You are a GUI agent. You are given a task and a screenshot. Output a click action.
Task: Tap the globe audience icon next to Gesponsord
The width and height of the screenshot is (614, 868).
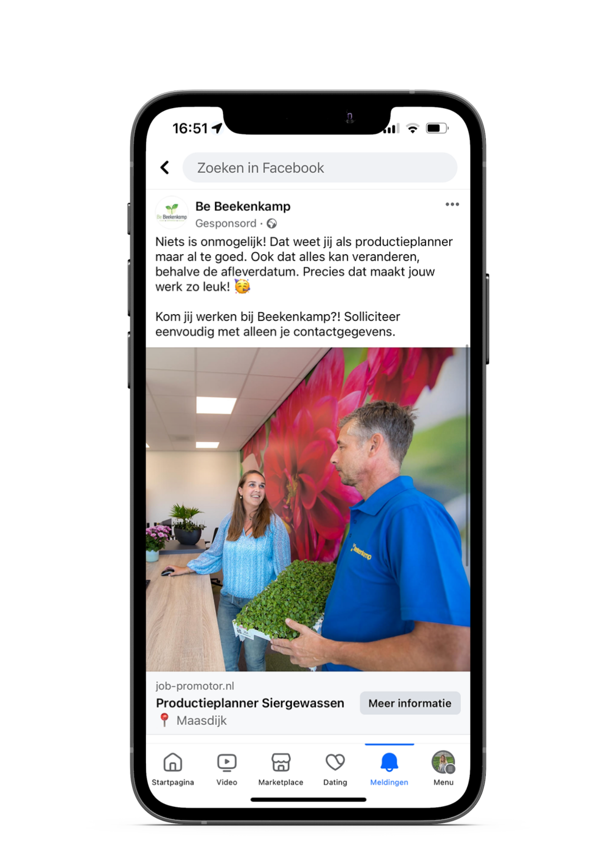coord(272,224)
